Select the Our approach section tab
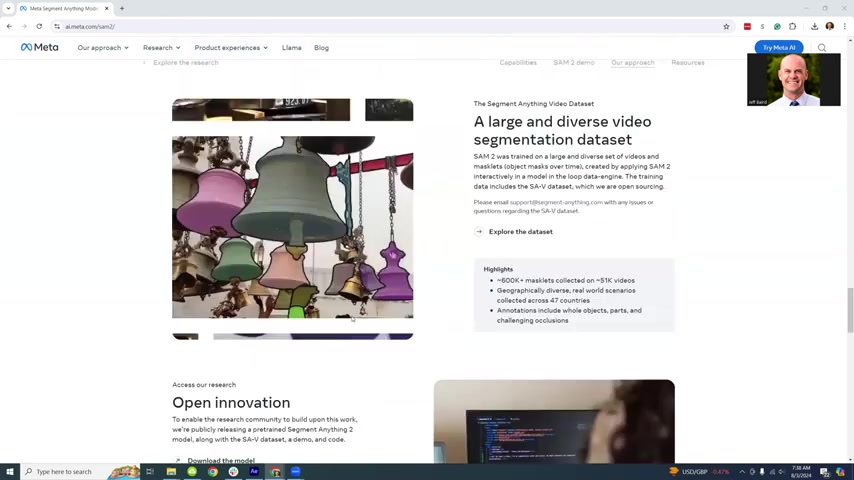Viewport: 854px width, 480px height. pyautogui.click(x=632, y=63)
